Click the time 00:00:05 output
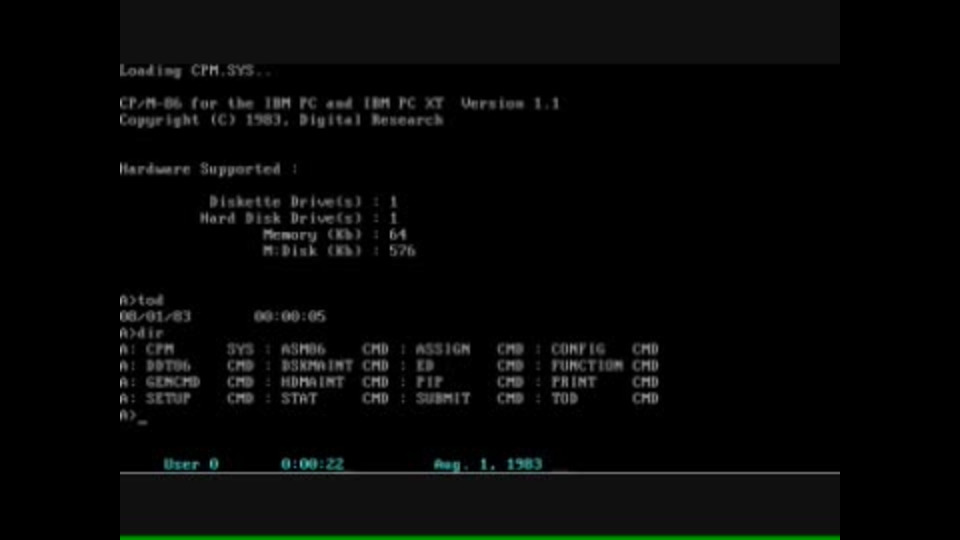The width and height of the screenshot is (960, 540). click(x=290, y=317)
